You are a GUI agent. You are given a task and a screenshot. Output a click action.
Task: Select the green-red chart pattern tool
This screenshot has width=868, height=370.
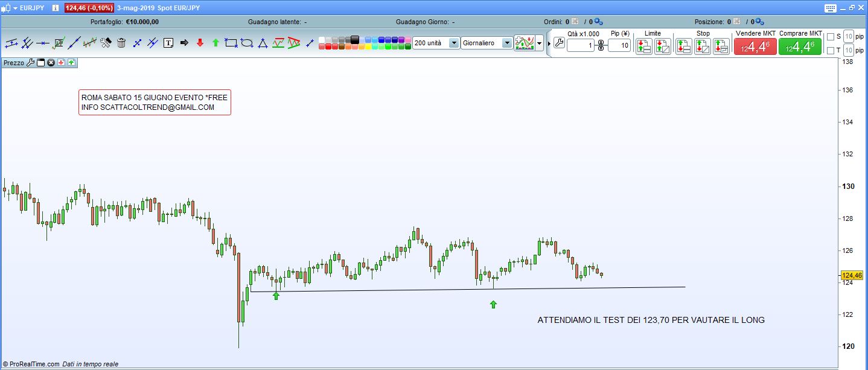278,43
